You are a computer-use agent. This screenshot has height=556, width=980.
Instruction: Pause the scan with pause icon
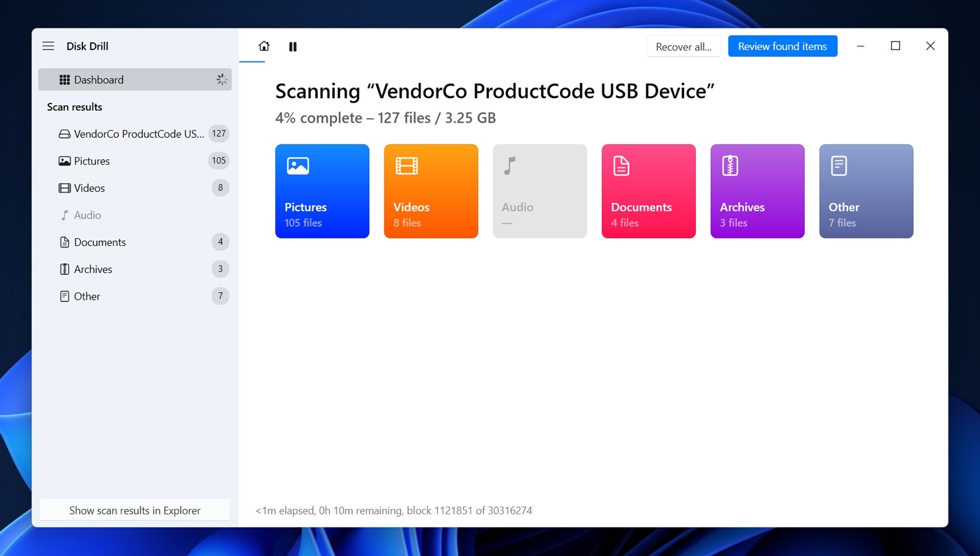(293, 46)
